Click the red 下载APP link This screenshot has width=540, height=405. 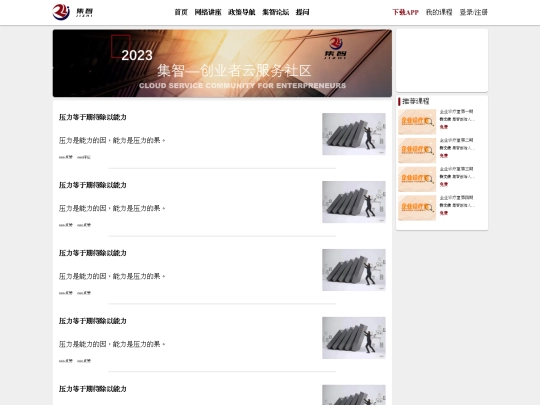point(405,12)
